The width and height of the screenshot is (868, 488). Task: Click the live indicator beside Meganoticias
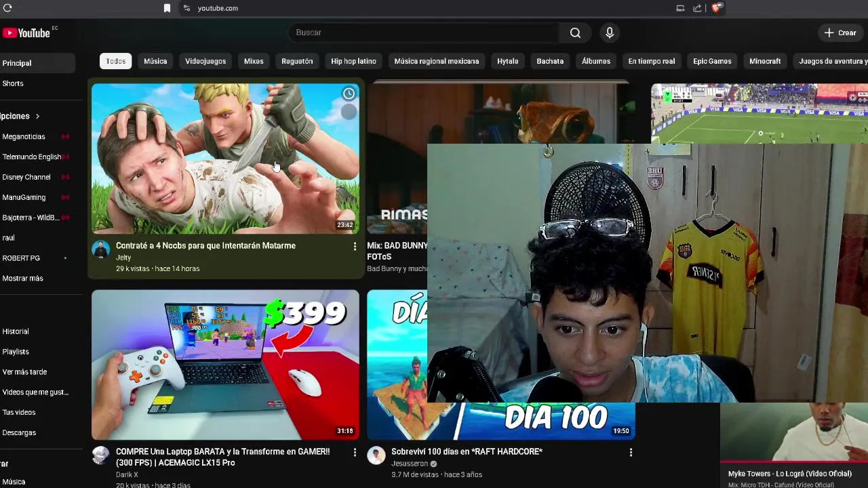click(x=66, y=136)
